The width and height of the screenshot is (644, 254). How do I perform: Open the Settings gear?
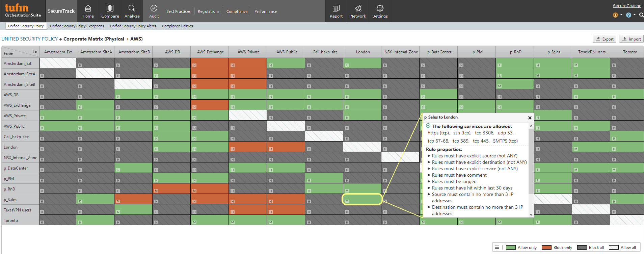click(x=380, y=11)
